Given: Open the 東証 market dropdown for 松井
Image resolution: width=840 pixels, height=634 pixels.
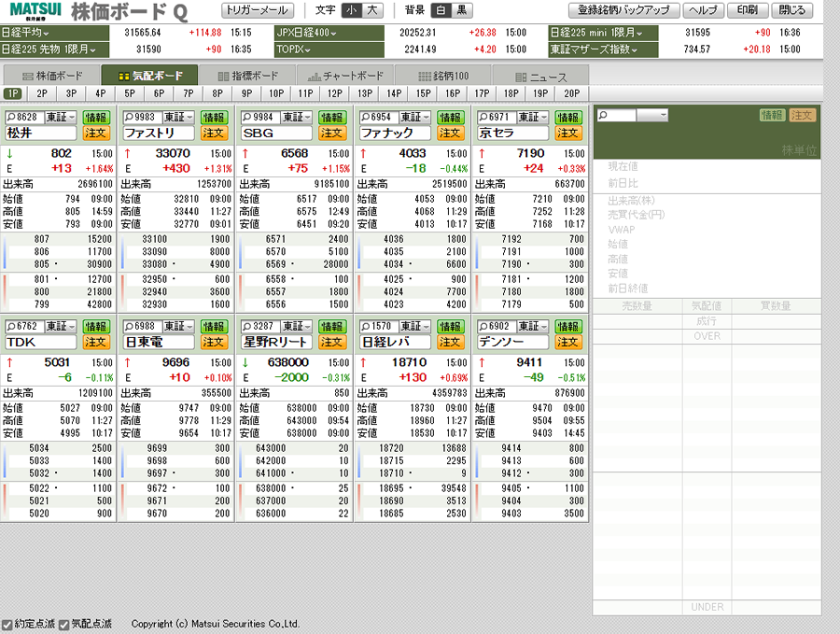Looking at the screenshot, I should pyautogui.click(x=61, y=118).
